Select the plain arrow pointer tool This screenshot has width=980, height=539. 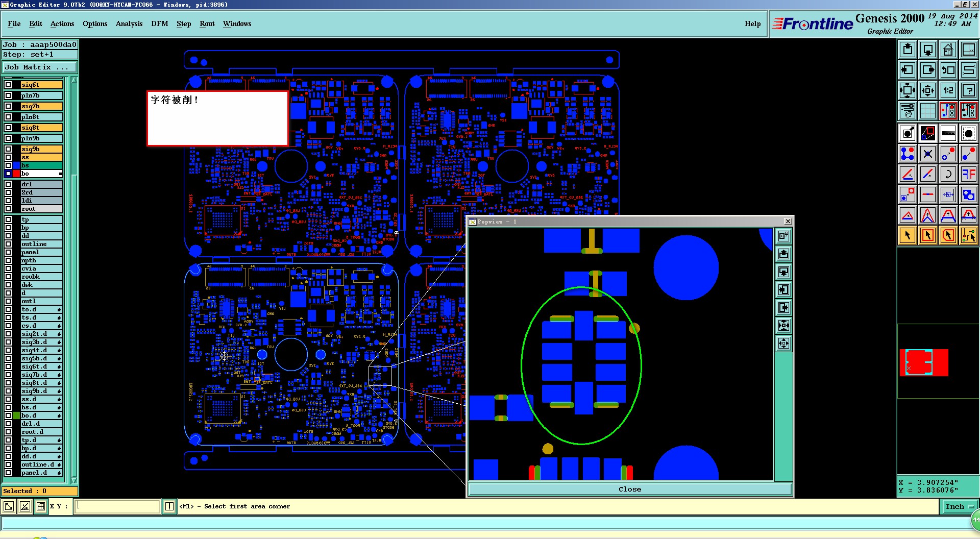coord(908,235)
